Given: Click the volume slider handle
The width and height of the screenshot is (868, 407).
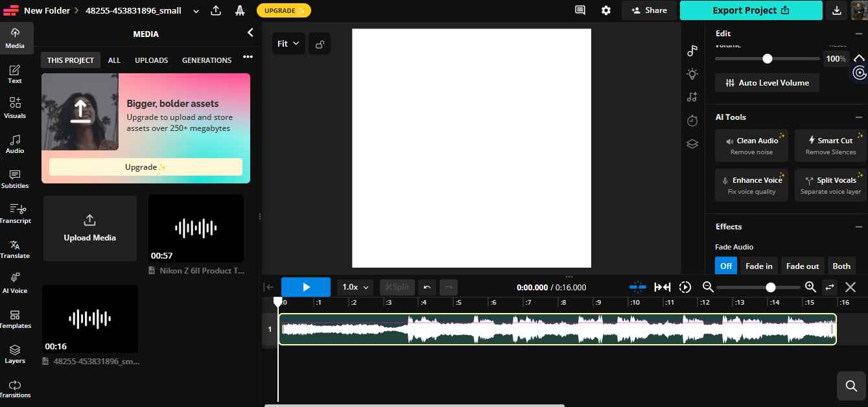Looking at the screenshot, I should [x=768, y=58].
